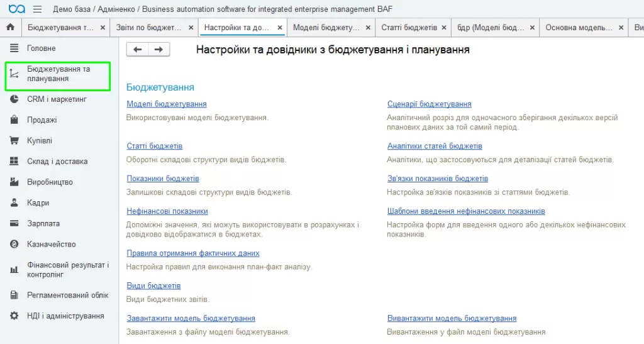Follow the Нефінансові показники link
The width and height of the screenshot is (644, 344).
167,211
